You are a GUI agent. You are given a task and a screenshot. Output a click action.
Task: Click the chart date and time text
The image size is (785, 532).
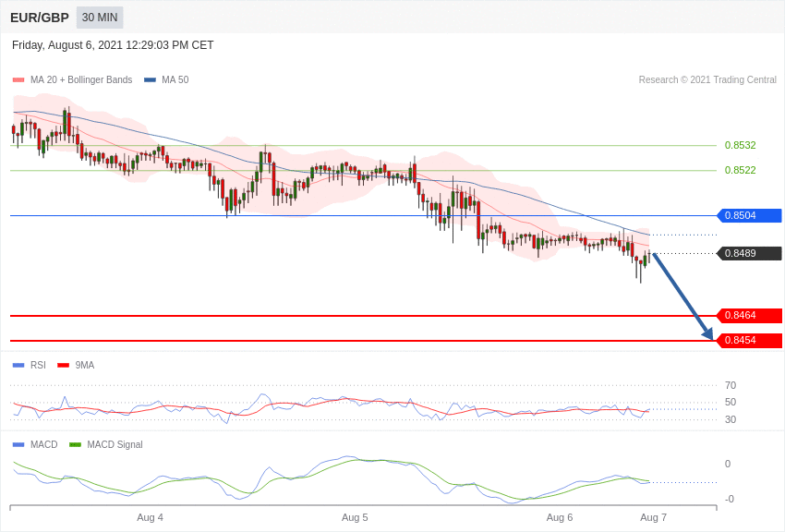pyautogui.click(x=113, y=45)
